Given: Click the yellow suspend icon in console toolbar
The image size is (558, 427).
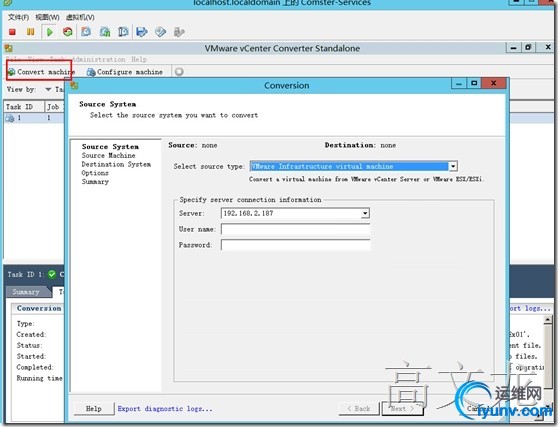Looking at the screenshot, I should pyautogui.click(x=31, y=32).
